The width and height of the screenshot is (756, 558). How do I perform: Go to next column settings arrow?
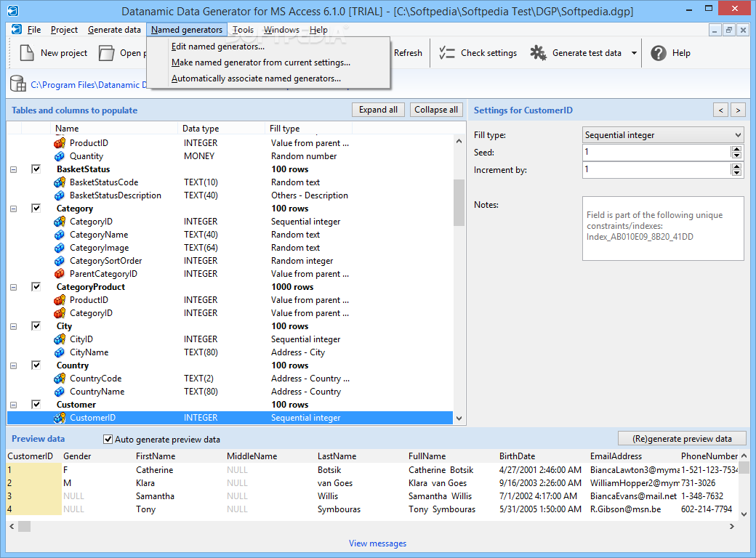point(738,110)
